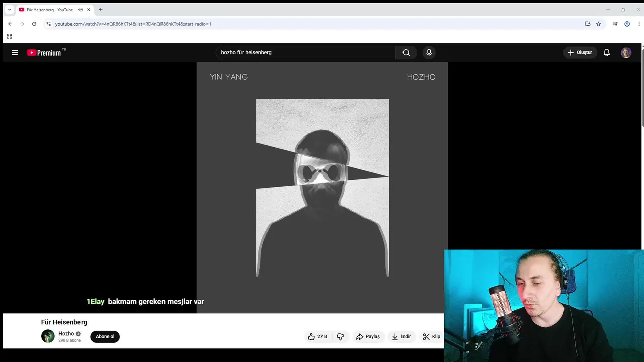Select the Für Heisenberg - YouTube tab
Screen dimensions: 644x362
(x=54, y=10)
